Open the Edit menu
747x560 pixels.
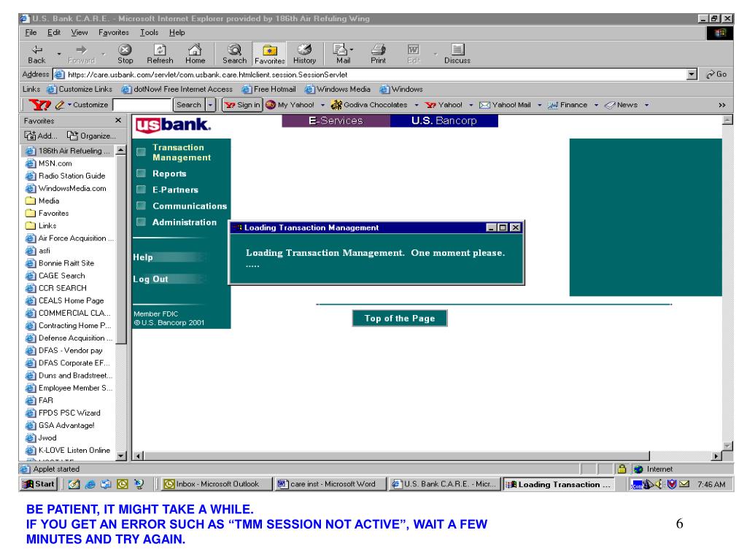[x=54, y=32]
